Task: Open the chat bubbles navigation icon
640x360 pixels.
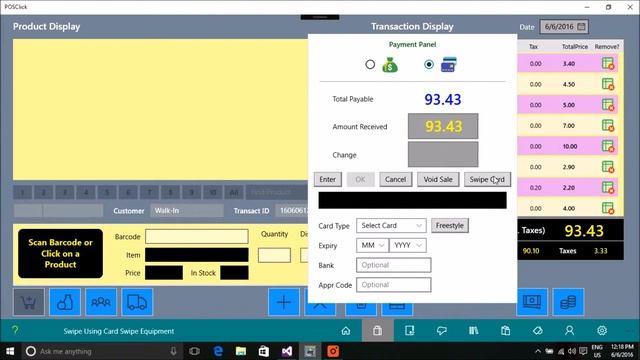Action: pos(442,331)
